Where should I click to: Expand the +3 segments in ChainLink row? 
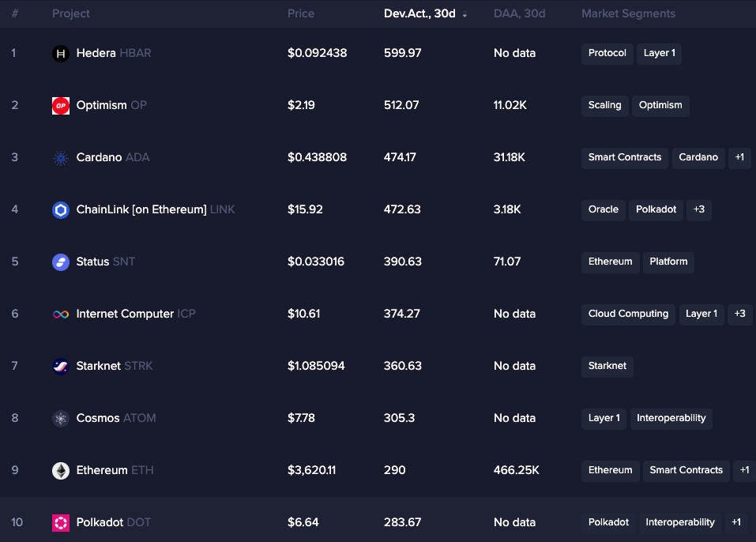[699, 209]
